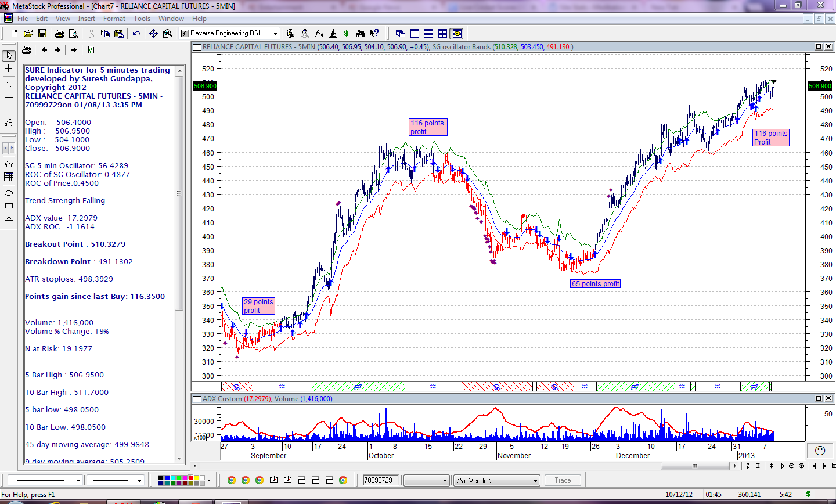This screenshot has width=836, height=504.
Task: Refresh the commentary panel
Action: point(91,50)
